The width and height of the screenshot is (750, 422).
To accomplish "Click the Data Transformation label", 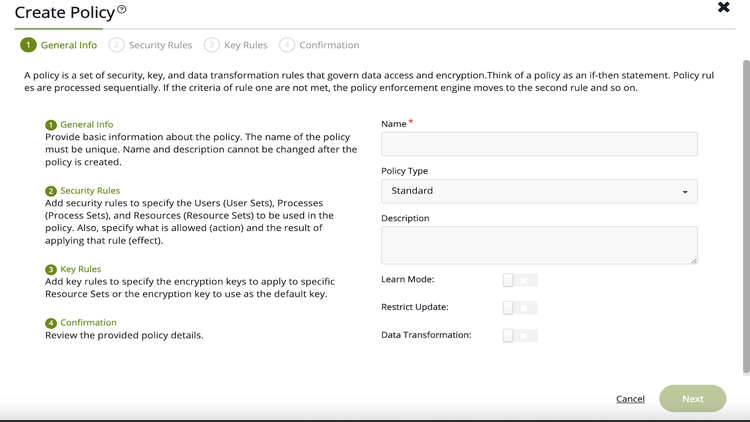I will coord(426,334).
